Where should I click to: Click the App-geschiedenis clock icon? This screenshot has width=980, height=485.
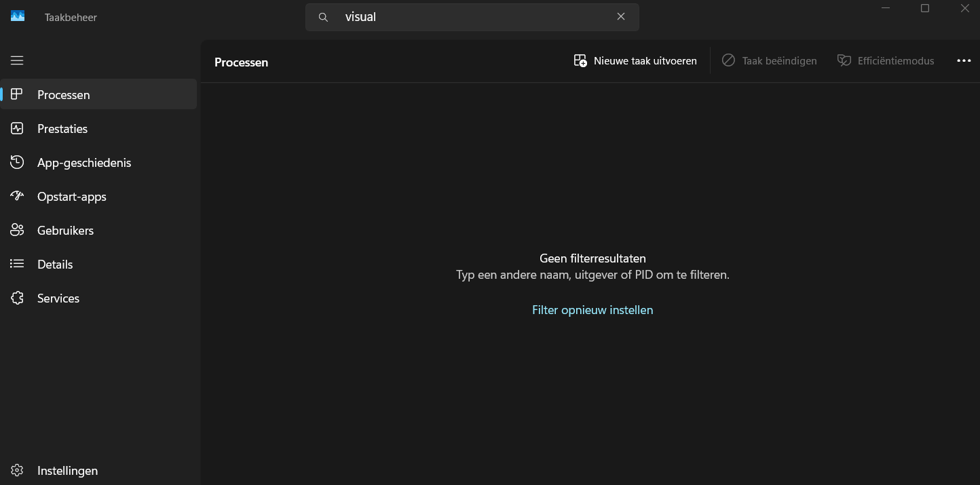(17, 162)
